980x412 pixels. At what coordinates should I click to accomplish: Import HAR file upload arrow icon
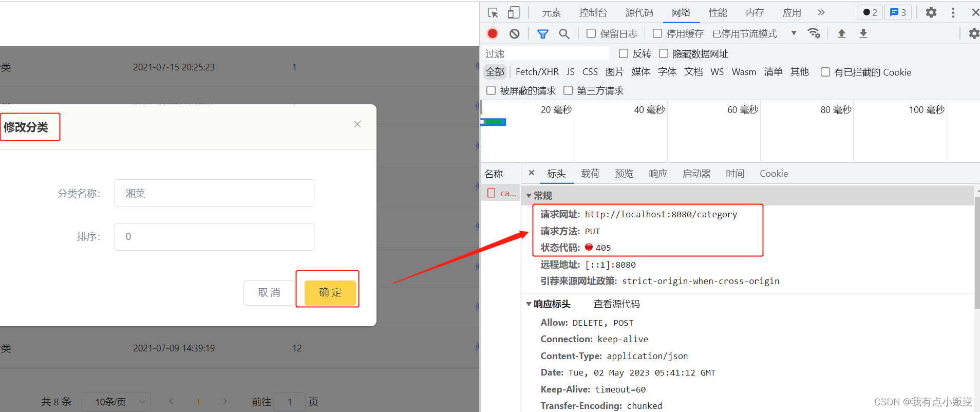841,33
